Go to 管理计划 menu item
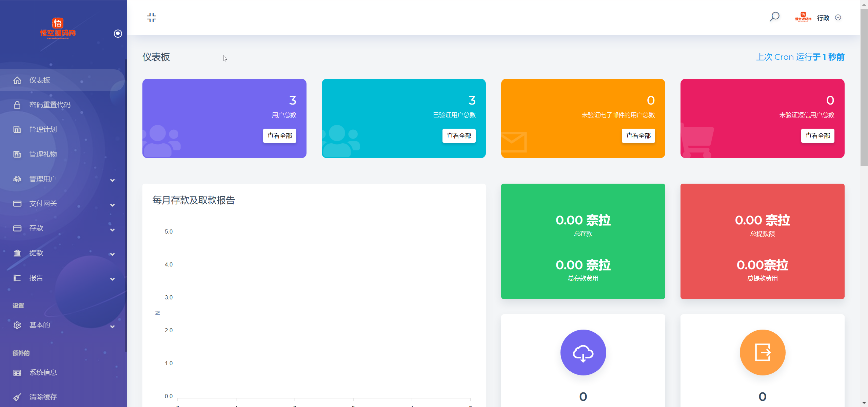The height and width of the screenshot is (407, 868). pos(62,130)
